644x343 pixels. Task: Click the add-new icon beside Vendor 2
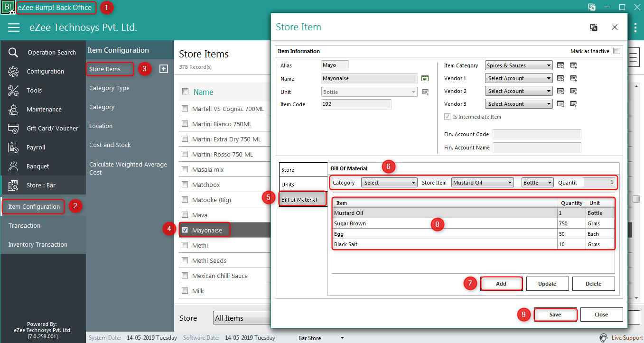[x=573, y=91]
